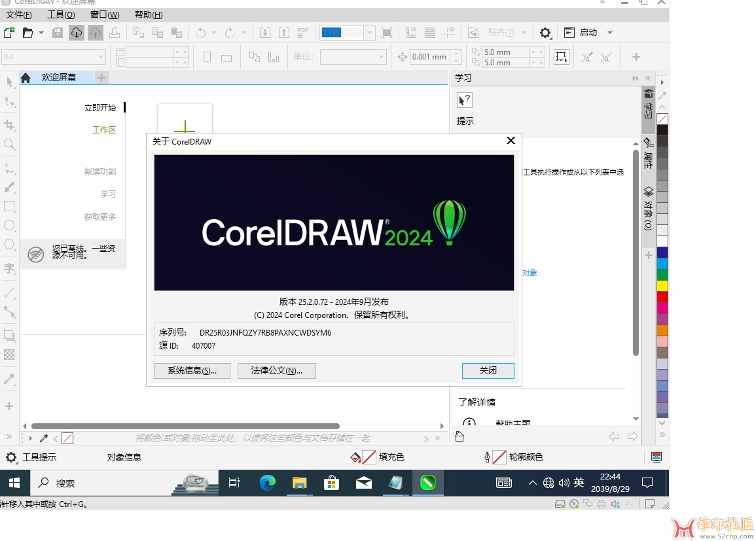Expand the 启动 launch dropdown
This screenshot has width=756, height=541.
point(610,32)
